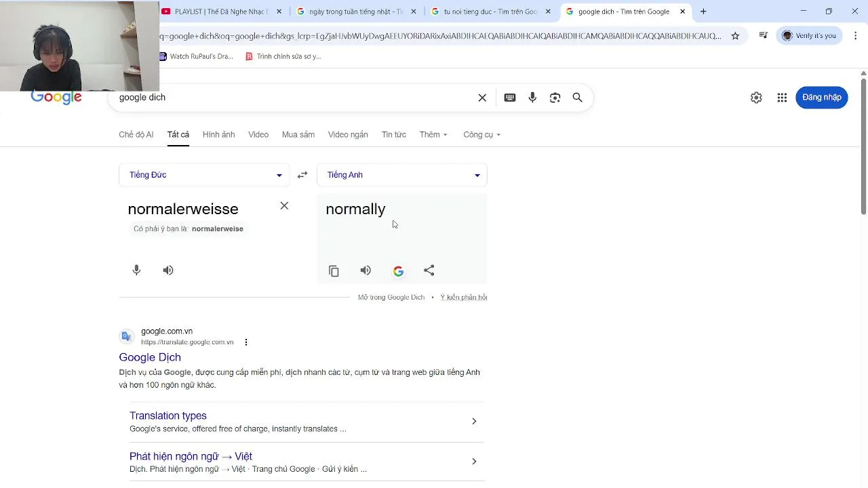The width and height of the screenshot is (868, 488).
Task: Open Google quick settings gear
Action: (756, 98)
